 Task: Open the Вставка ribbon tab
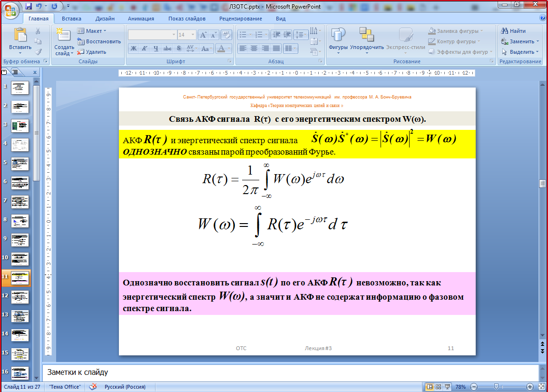[x=71, y=19]
